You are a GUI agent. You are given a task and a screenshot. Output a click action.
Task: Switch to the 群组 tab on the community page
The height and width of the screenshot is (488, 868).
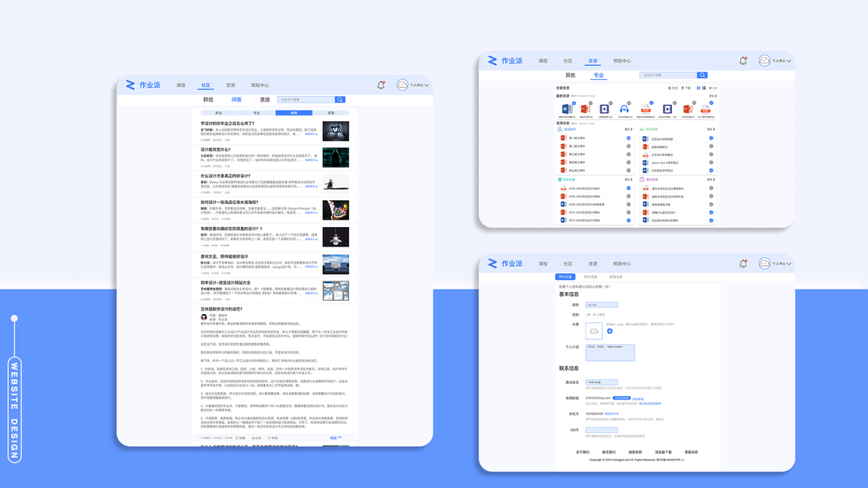pos(208,99)
